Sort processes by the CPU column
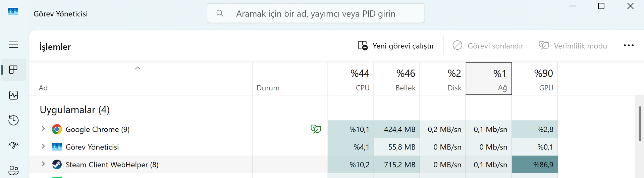The height and width of the screenshot is (178, 644). click(351, 79)
